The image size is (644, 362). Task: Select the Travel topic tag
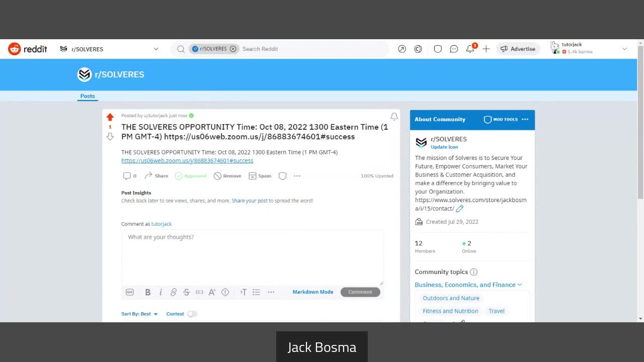[497, 311]
